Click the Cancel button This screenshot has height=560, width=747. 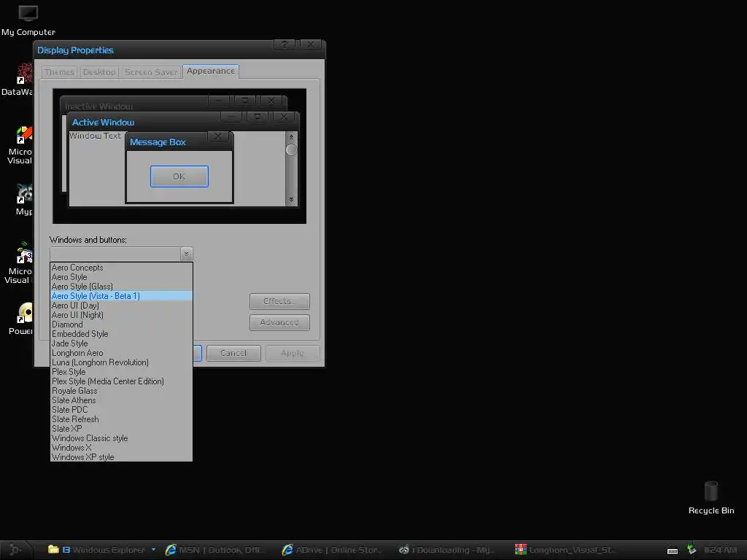pos(233,353)
